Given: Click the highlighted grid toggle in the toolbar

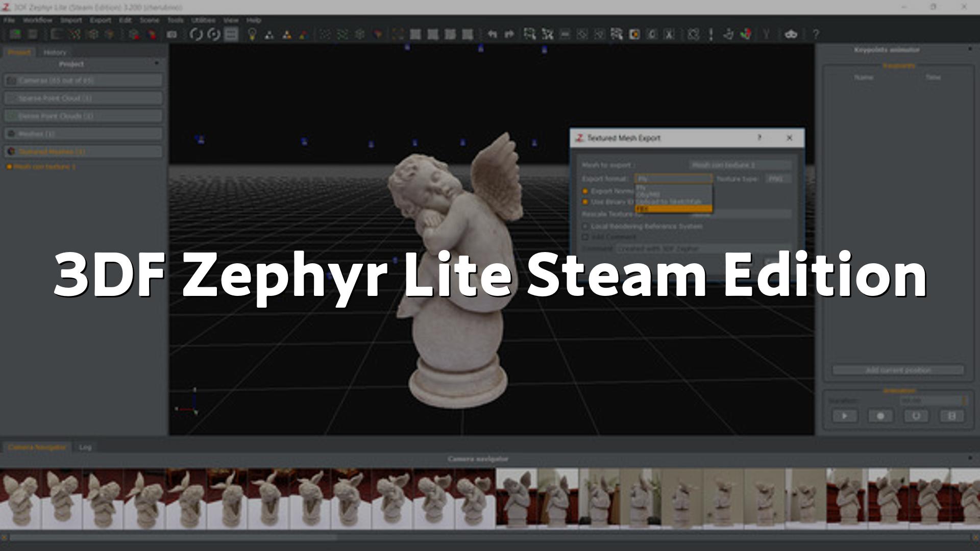Looking at the screenshot, I should click(x=231, y=34).
